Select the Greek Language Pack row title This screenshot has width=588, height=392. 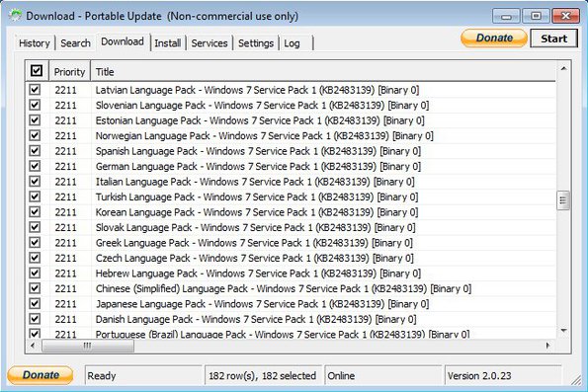[254, 243]
